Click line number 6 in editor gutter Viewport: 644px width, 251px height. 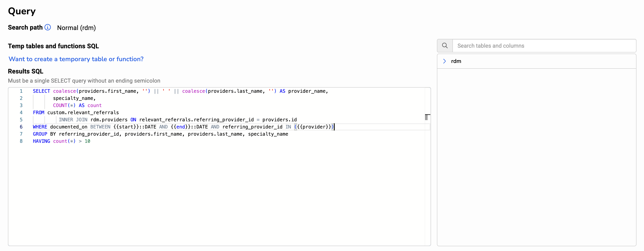21,127
